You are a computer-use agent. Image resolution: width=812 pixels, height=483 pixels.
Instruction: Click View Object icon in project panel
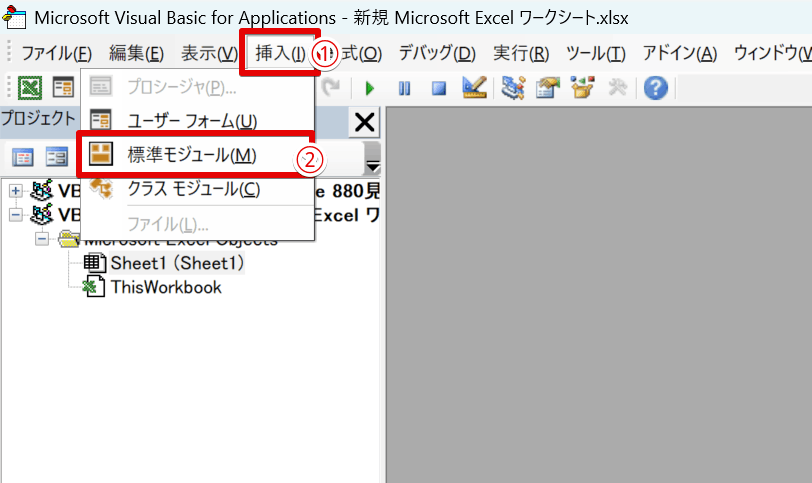(x=56, y=157)
